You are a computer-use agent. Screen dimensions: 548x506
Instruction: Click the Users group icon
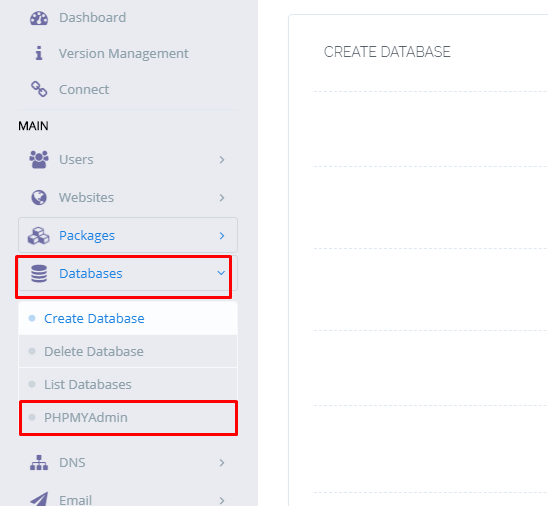[x=39, y=159]
